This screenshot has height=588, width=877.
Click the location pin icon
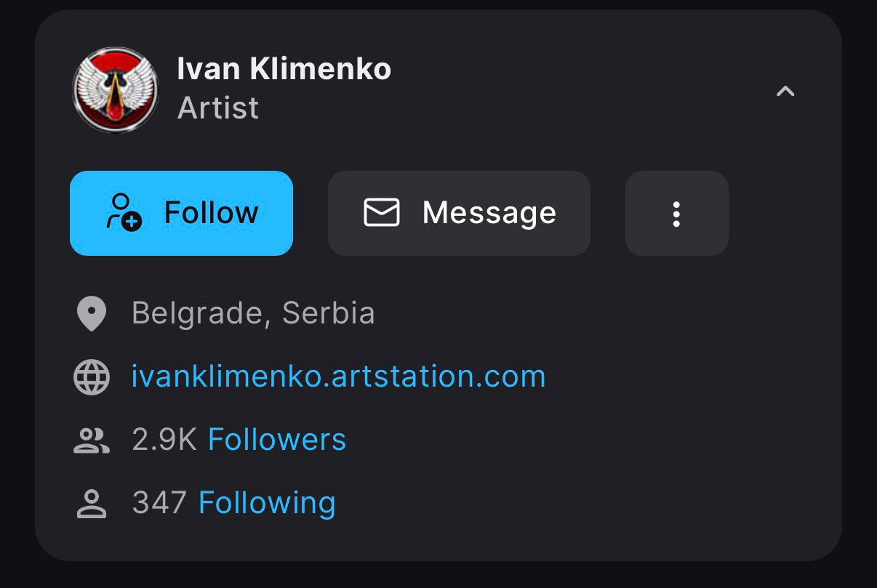click(x=92, y=314)
